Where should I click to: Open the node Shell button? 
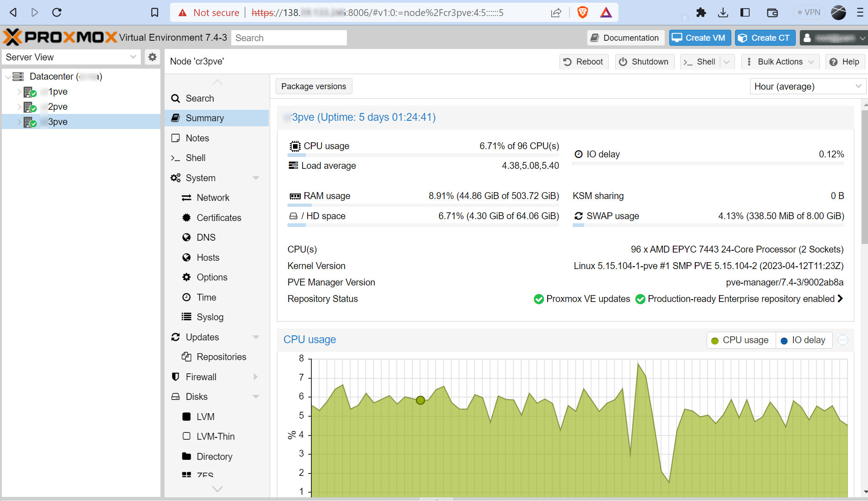coord(700,62)
